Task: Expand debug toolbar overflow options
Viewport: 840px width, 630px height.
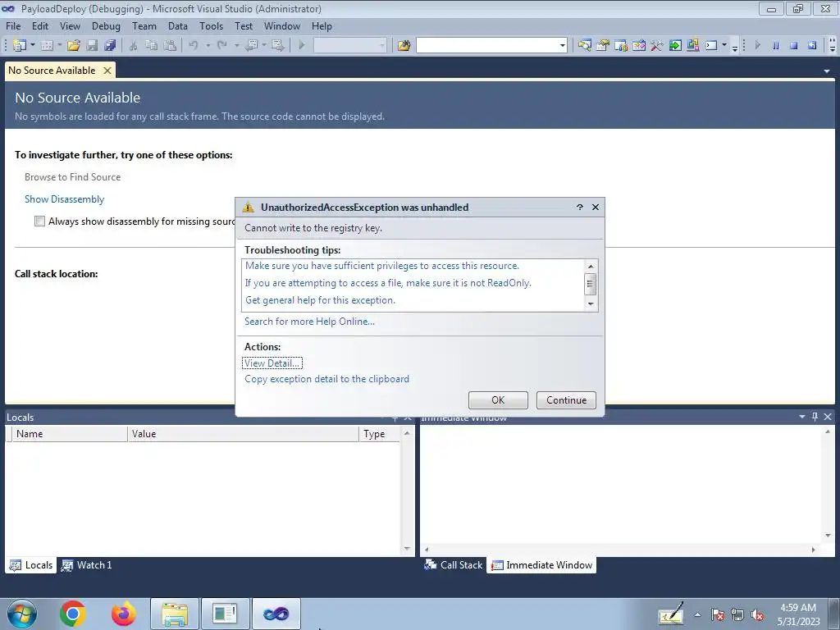Action: pos(832,46)
